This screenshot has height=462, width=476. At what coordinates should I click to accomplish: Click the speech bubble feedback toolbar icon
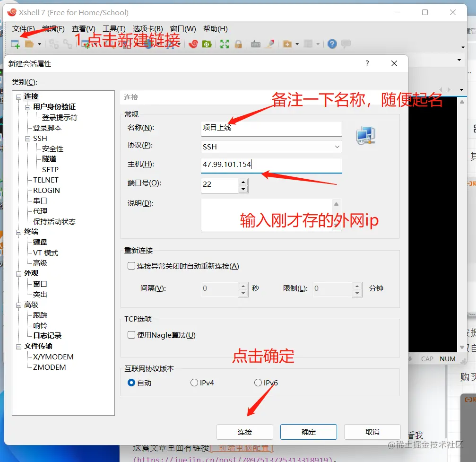coord(346,44)
